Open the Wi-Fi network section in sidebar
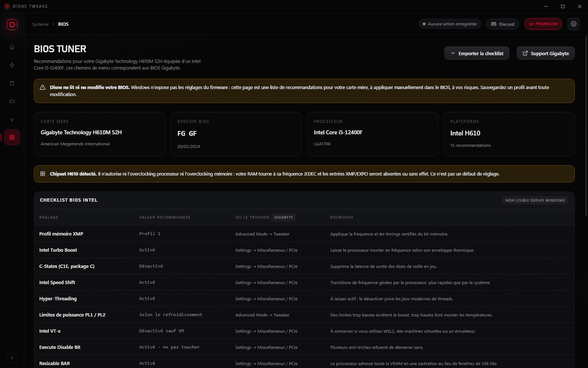This screenshot has height=368, width=588. [x=12, y=120]
